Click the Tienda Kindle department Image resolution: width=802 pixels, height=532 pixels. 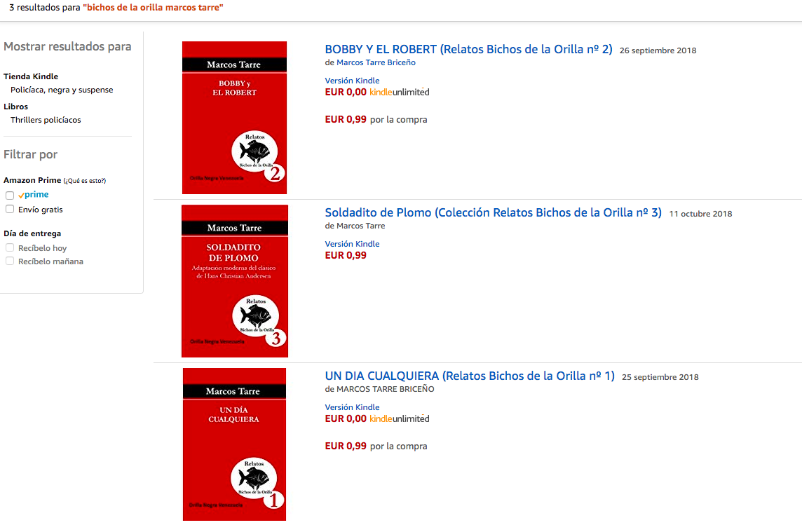point(31,76)
